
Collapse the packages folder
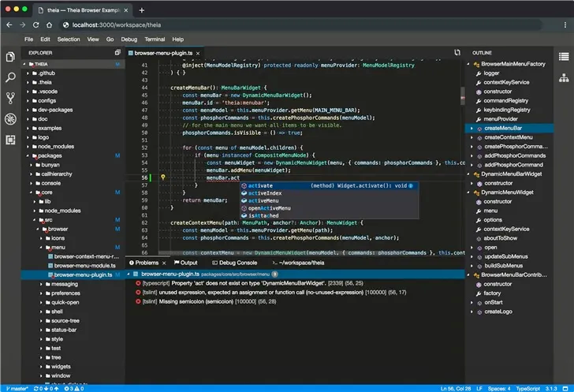[x=28, y=155]
